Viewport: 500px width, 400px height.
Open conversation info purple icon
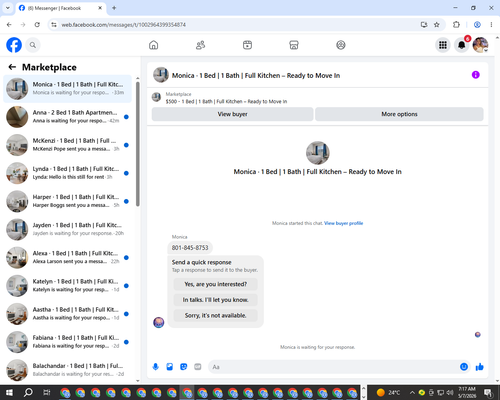(476, 75)
